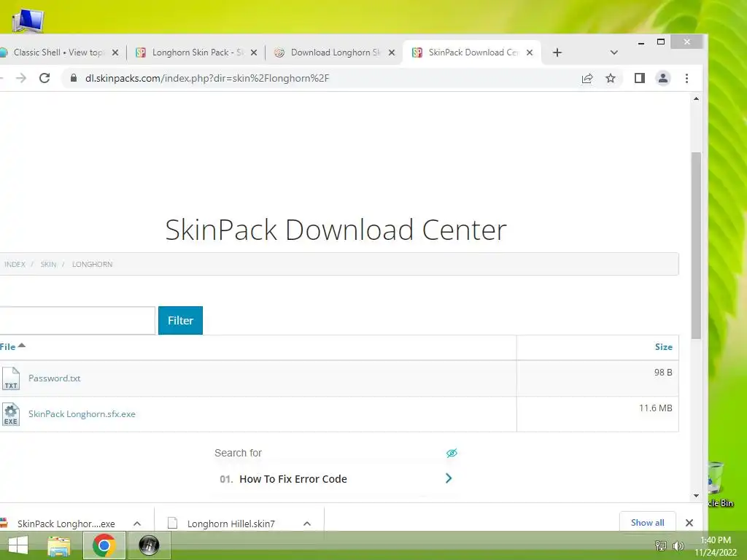Go forward with the toolbar arrow
747x560 pixels.
[x=21, y=78]
